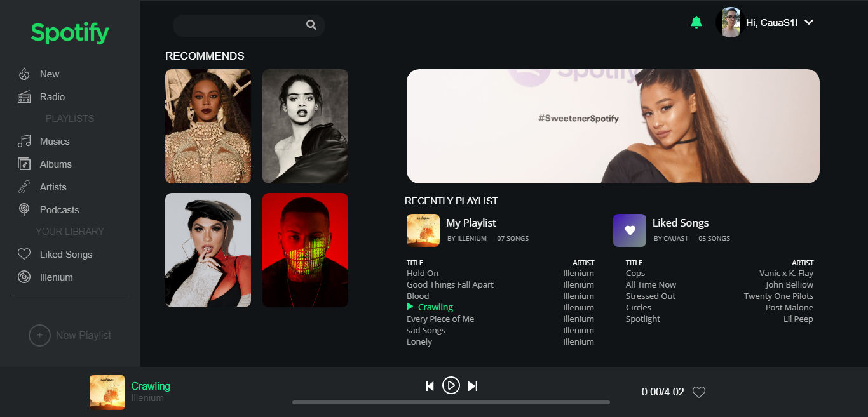Image resolution: width=868 pixels, height=417 pixels.
Task: Play the song Spotlight
Action: 643,319
